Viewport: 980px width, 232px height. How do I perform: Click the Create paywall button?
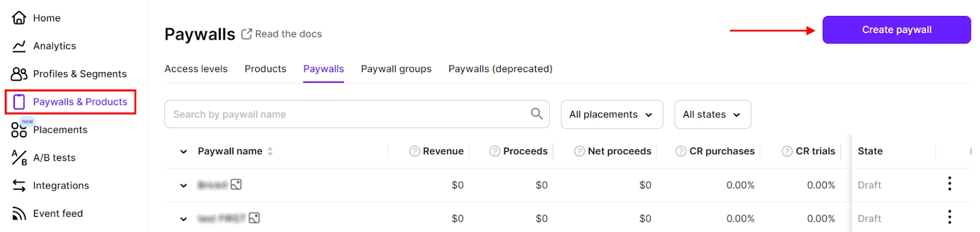(x=897, y=30)
